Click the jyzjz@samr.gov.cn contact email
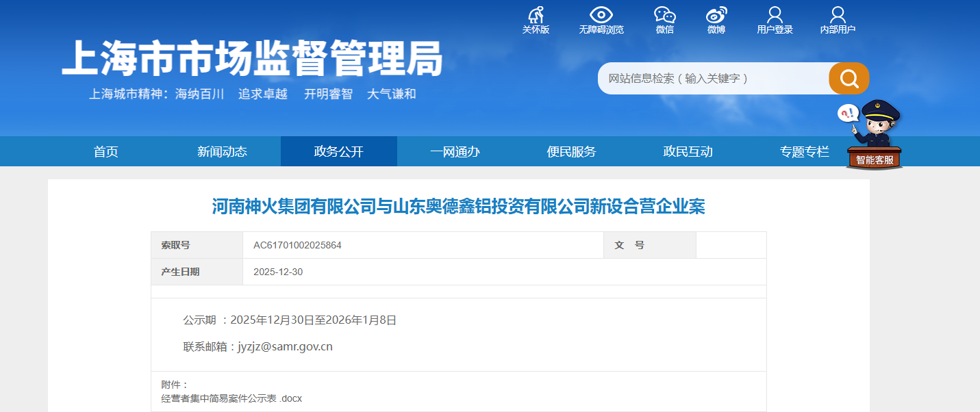Viewport: 980px width, 412px height. pyautogui.click(x=285, y=346)
